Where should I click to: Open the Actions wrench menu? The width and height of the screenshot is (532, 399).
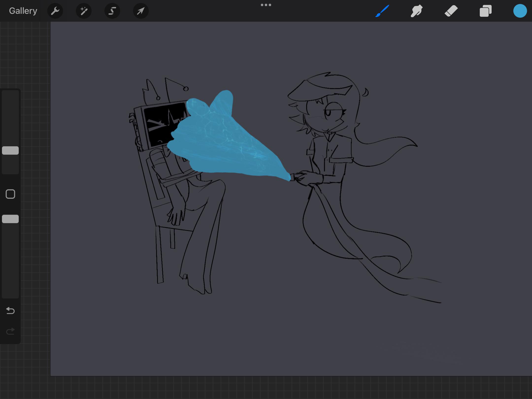click(x=55, y=11)
